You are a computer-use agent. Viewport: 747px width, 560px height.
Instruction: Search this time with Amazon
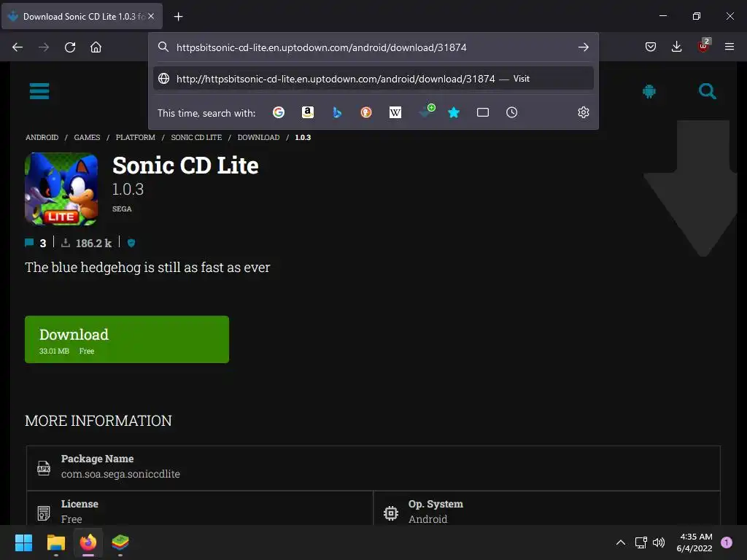308,112
